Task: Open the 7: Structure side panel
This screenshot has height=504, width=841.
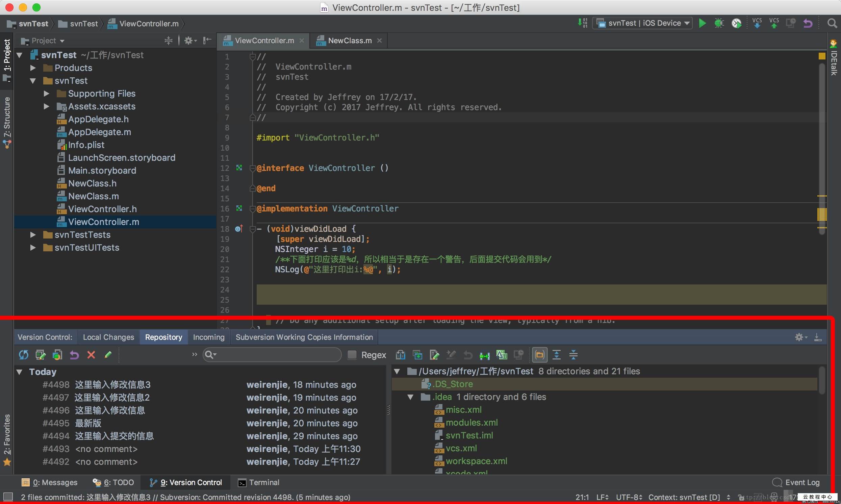Action: click(7, 123)
